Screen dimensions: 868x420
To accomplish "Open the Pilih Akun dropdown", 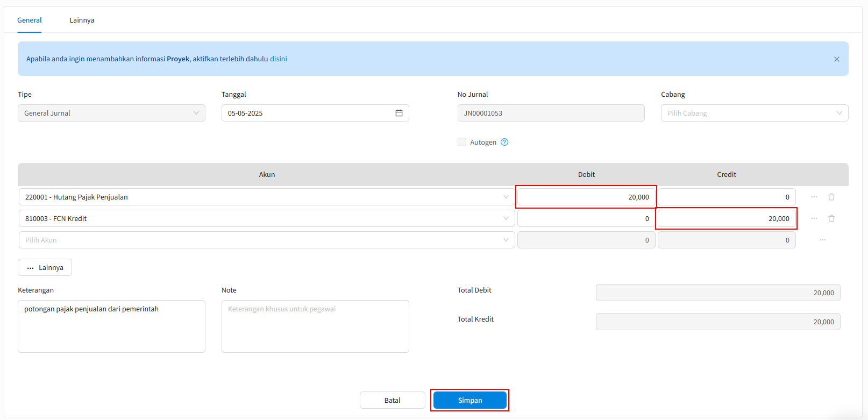I will click(x=267, y=240).
